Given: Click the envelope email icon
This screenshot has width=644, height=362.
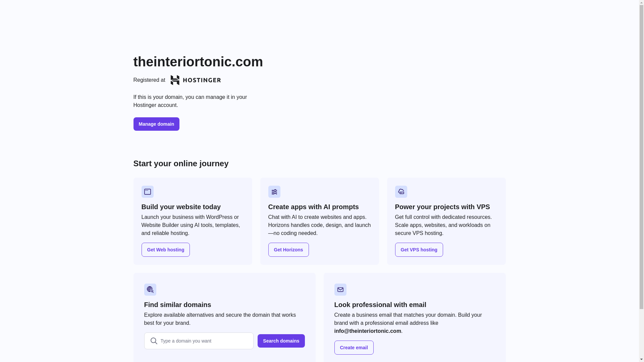Looking at the screenshot, I should click(340, 290).
